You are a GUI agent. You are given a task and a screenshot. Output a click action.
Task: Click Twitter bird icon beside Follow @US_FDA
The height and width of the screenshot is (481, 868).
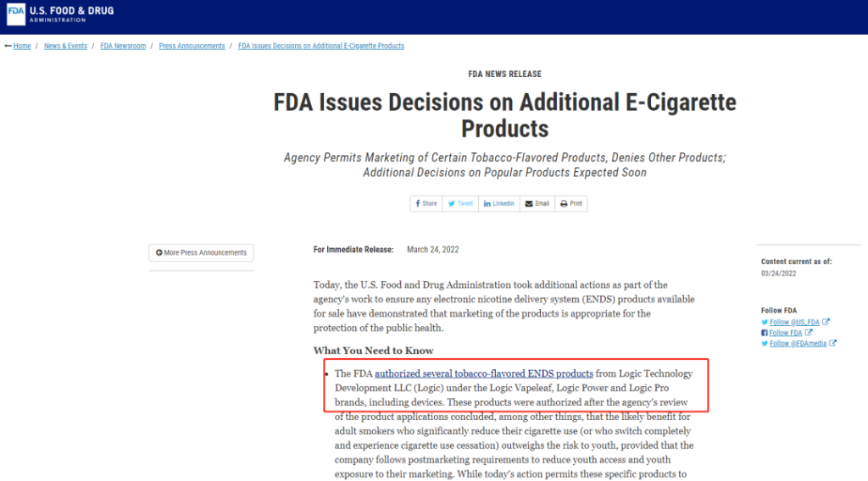tap(765, 322)
